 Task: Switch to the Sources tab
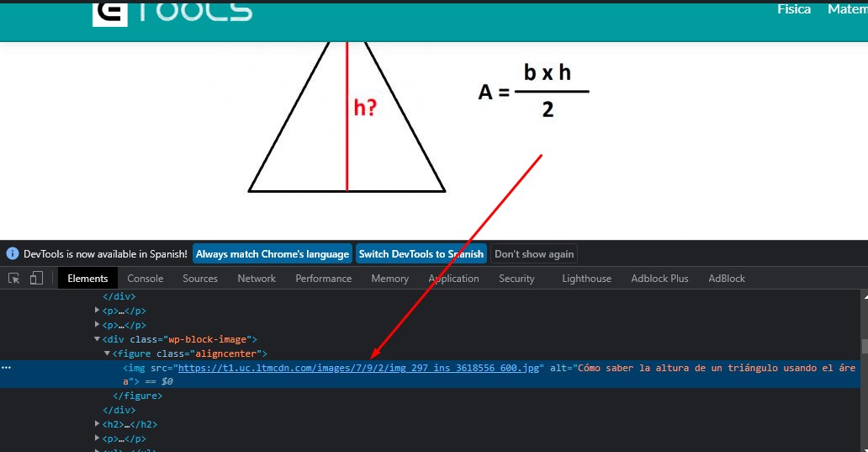(x=200, y=279)
